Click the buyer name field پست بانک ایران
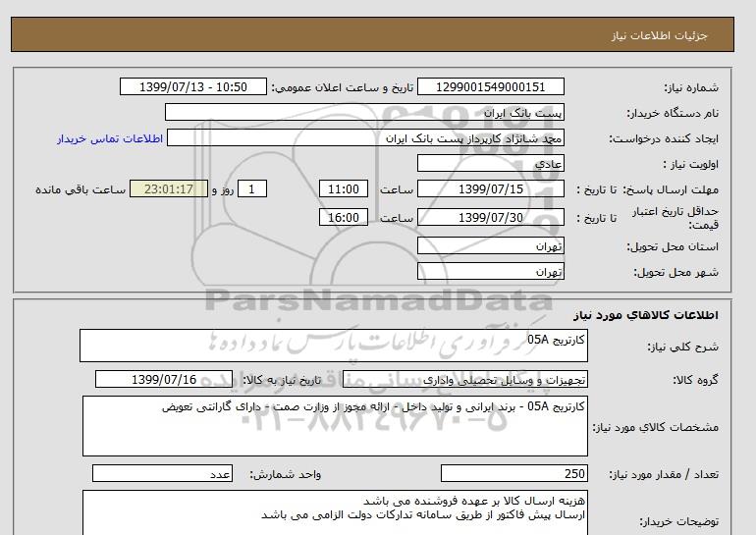Viewport: 756px width, 535px height. point(364,112)
